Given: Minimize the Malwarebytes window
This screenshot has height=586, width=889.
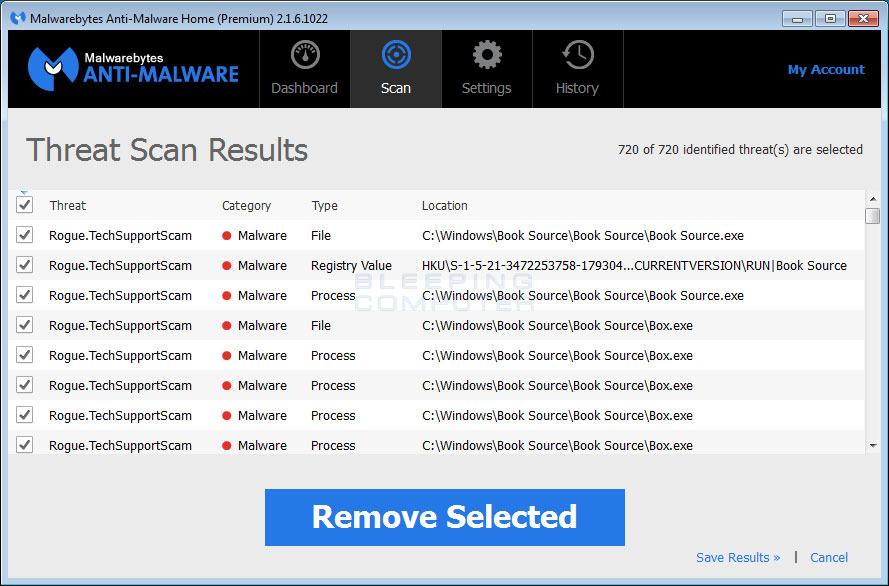Looking at the screenshot, I should click(797, 19).
